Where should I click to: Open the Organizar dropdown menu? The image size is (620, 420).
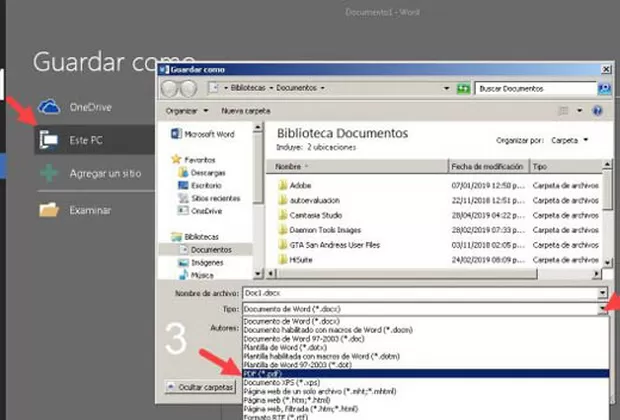point(187,111)
